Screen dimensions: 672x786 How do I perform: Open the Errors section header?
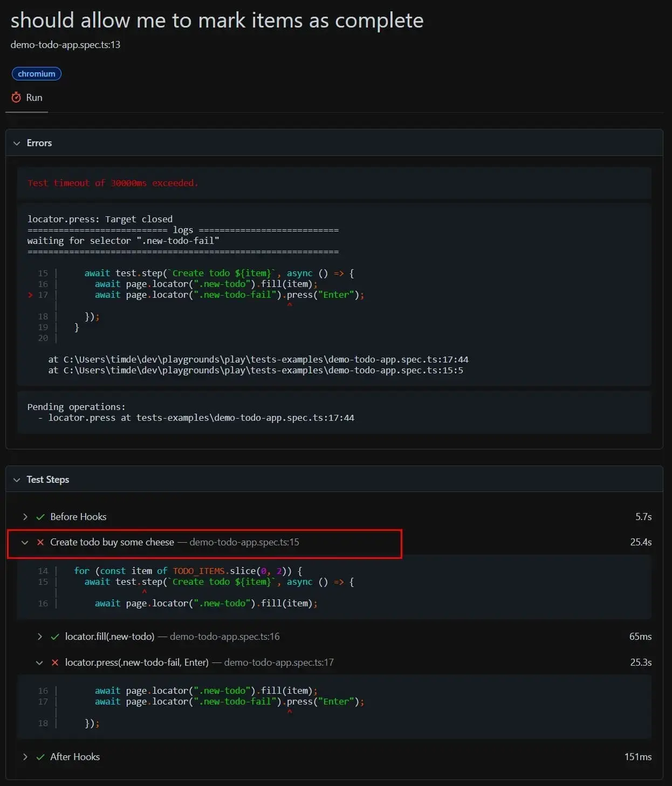click(x=334, y=143)
